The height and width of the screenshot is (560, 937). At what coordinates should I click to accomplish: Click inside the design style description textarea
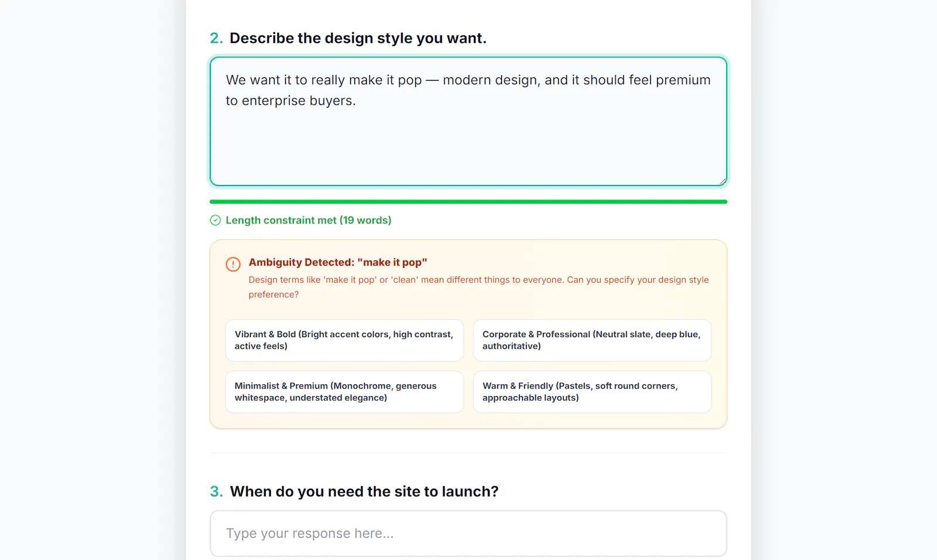468,122
